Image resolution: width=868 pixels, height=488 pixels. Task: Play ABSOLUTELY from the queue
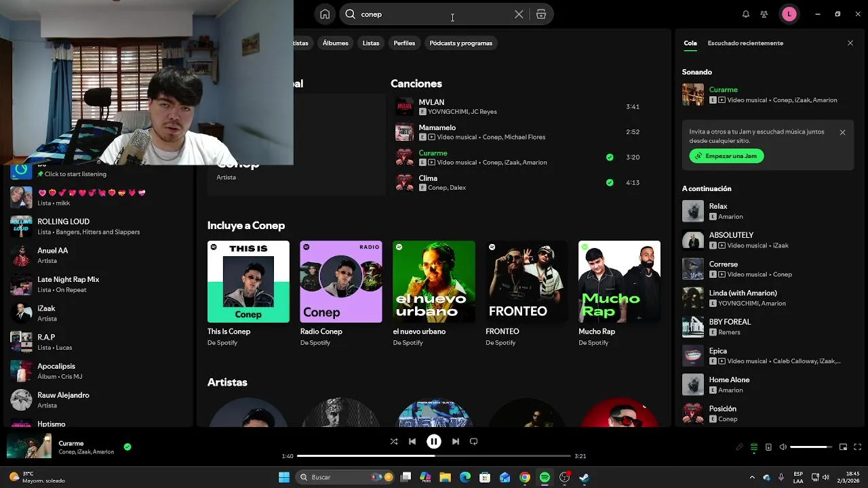pyautogui.click(x=768, y=241)
